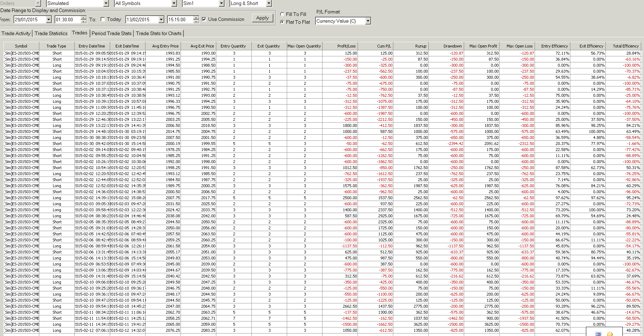This screenshot has width=644, height=336.
Task: Click the Exit DateTime column header
Action: click(x=127, y=46)
